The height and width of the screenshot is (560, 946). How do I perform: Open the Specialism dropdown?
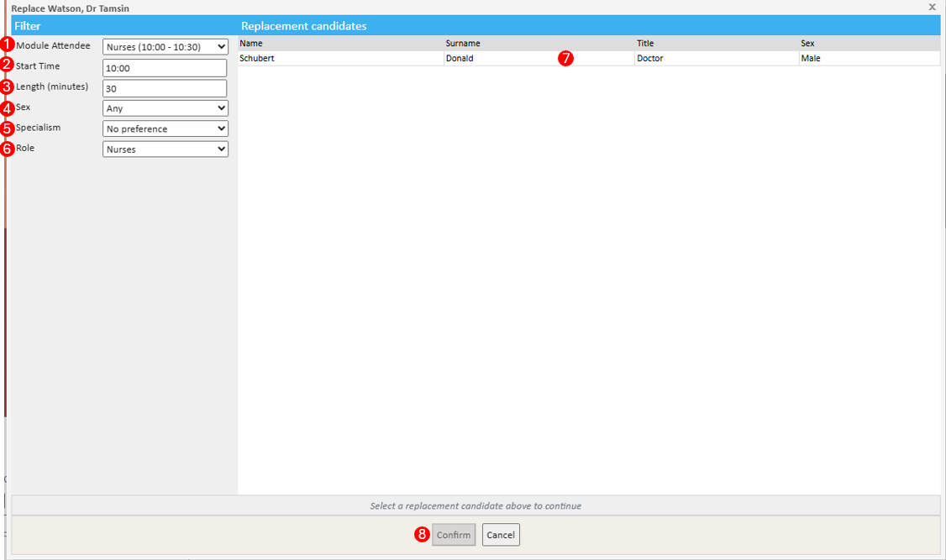(x=165, y=129)
